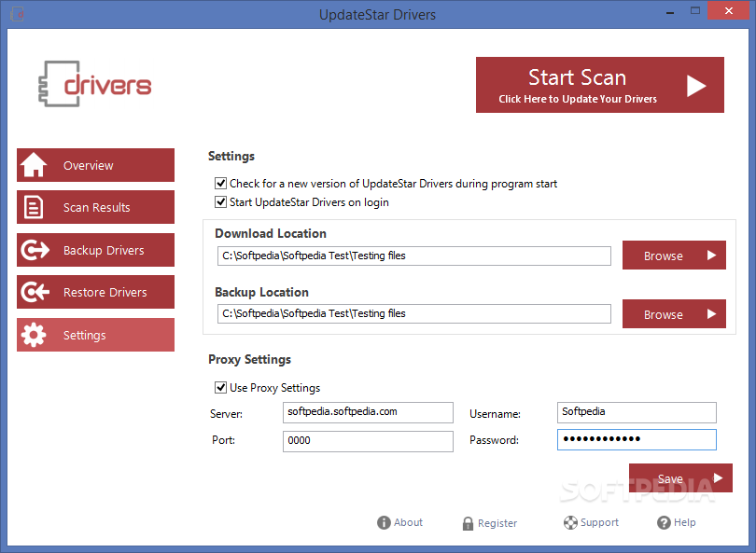Click the question mark icon next to Help

pyautogui.click(x=664, y=522)
